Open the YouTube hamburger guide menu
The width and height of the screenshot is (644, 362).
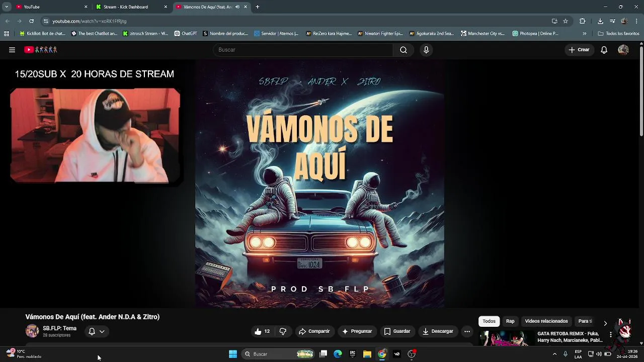[x=12, y=50]
